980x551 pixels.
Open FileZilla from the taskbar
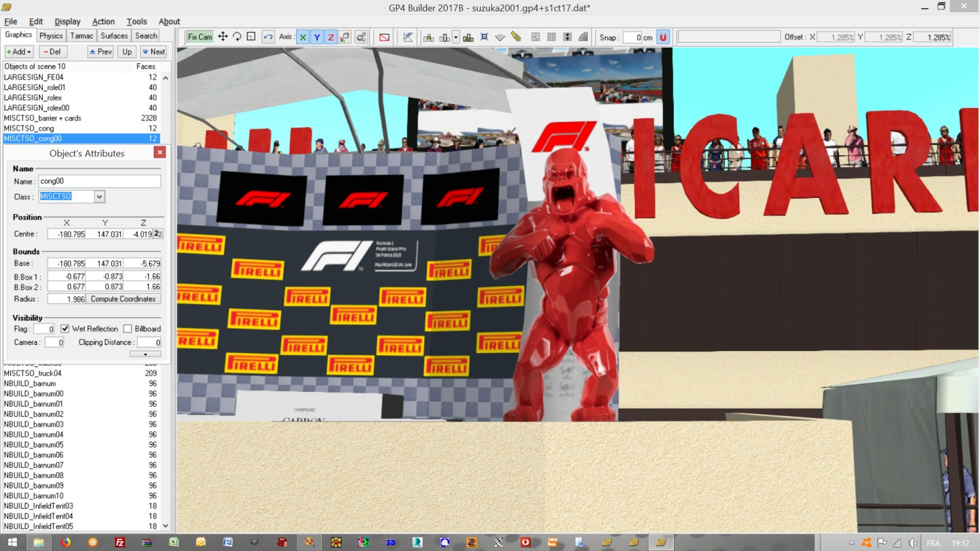[120, 542]
